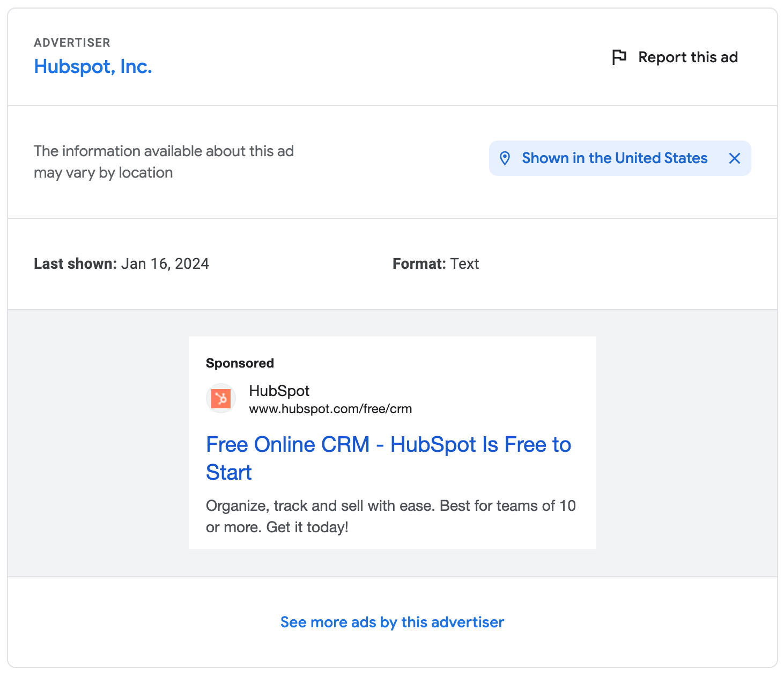Image resolution: width=784 pixels, height=675 pixels.
Task: Click the HubSpot advertiser name in ad
Action: click(x=279, y=391)
